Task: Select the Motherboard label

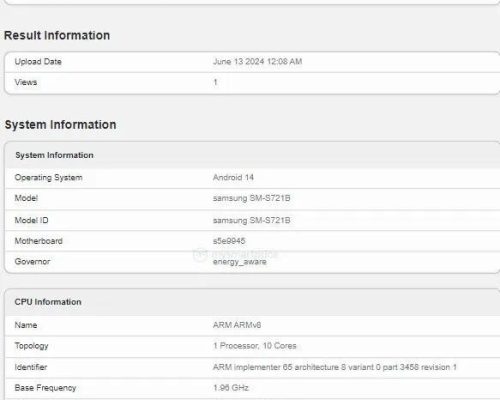Action: point(39,241)
